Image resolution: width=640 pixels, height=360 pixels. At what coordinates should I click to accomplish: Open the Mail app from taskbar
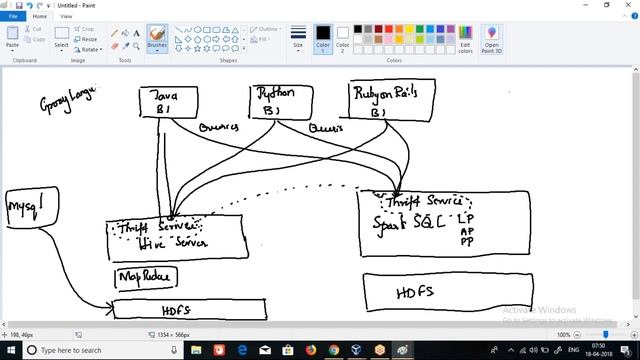coord(265,350)
